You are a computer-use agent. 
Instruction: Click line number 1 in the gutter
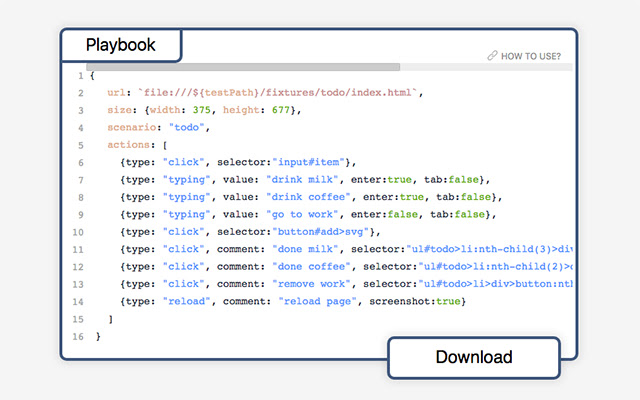pyautogui.click(x=81, y=76)
